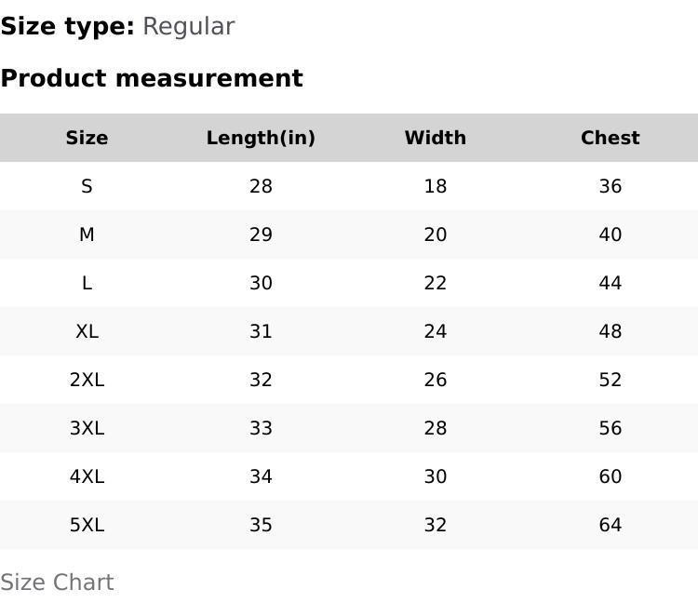The height and width of the screenshot is (616, 698).
Task: Select the Chest column header
Action: pyautogui.click(x=610, y=138)
